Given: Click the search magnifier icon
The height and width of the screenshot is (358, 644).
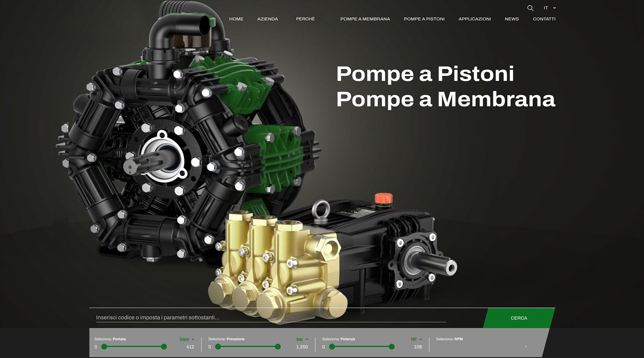Looking at the screenshot, I should pos(530,8).
